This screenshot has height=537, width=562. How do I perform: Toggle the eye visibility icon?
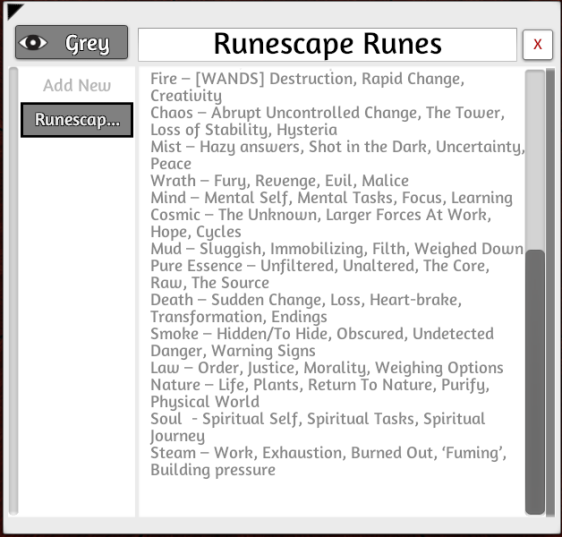point(33,43)
